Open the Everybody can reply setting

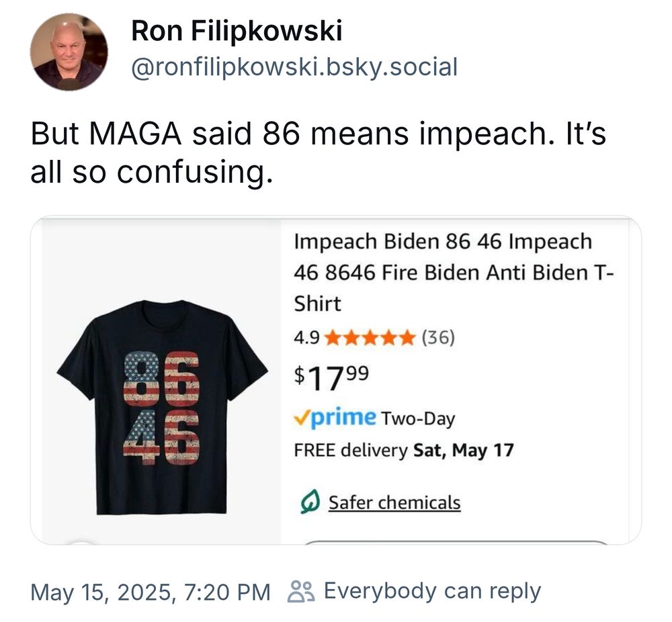click(x=431, y=591)
